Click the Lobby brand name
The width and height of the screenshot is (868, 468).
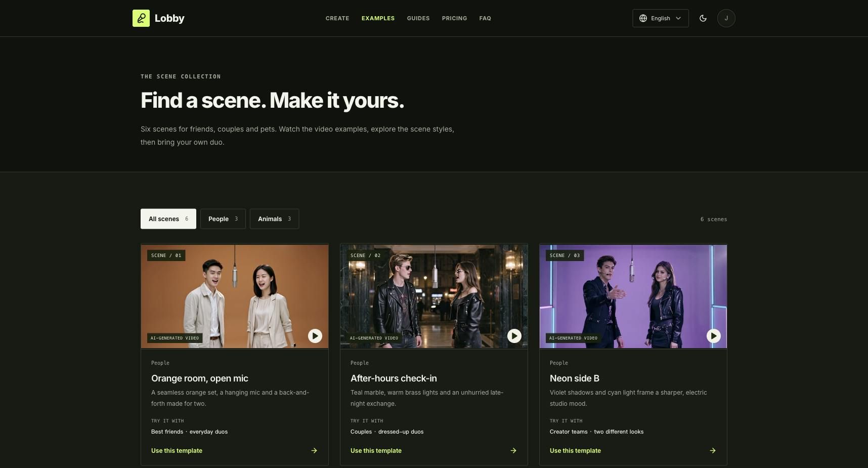(169, 18)
